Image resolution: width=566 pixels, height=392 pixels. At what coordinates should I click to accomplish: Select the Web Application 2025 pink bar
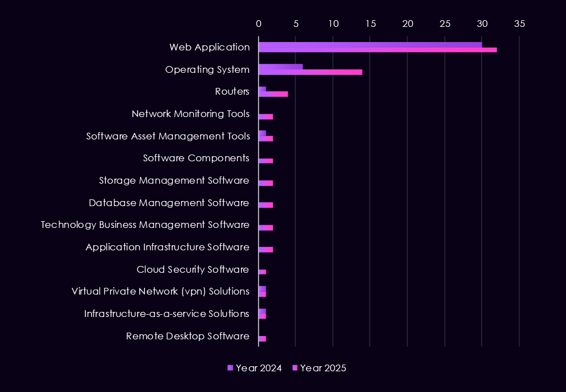click(x=377, y=50)
